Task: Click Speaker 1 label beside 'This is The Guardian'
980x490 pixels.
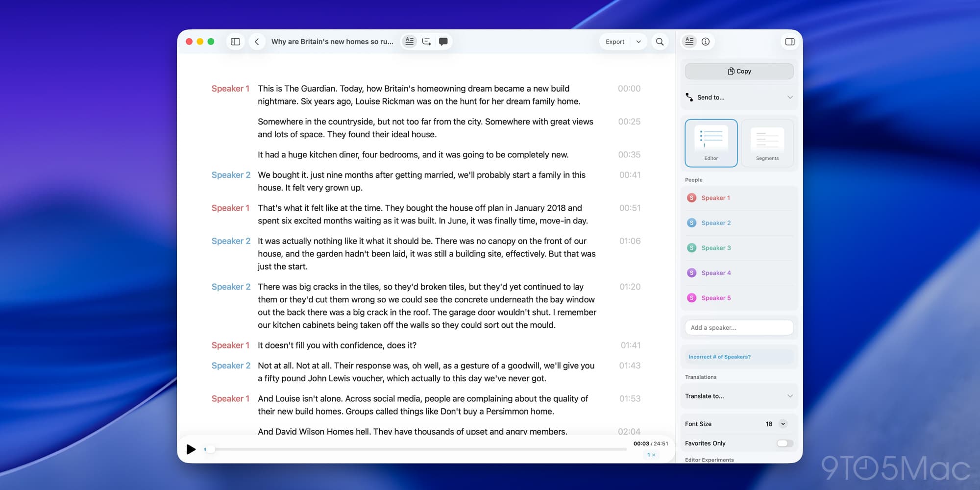Action: tap(230, 89)
